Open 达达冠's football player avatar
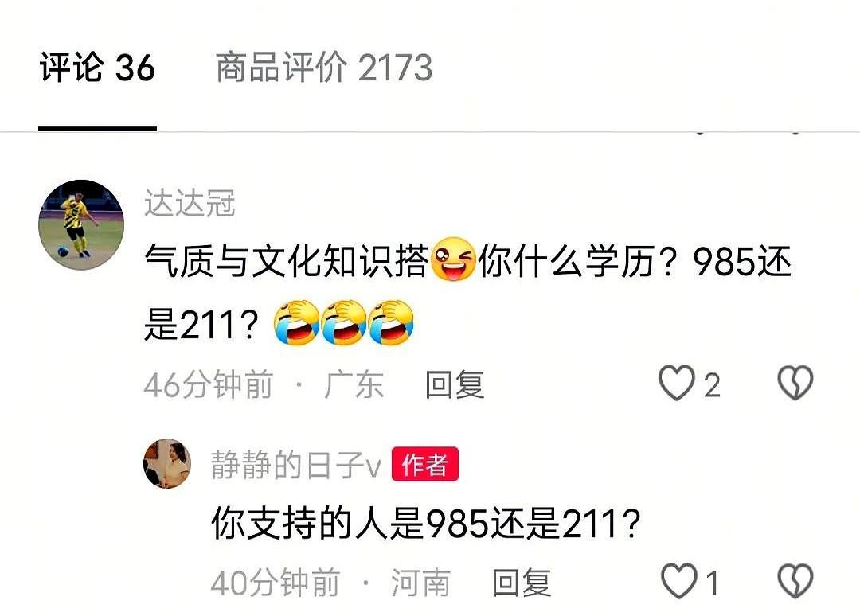860x616 pixels. (x=81, y=224)
